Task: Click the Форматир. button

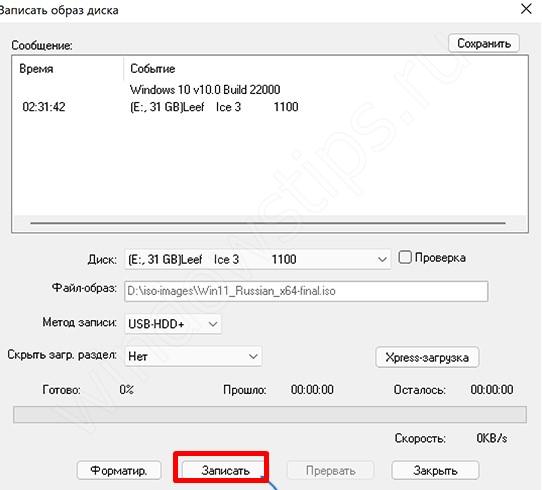Action: tap(119, 470)
